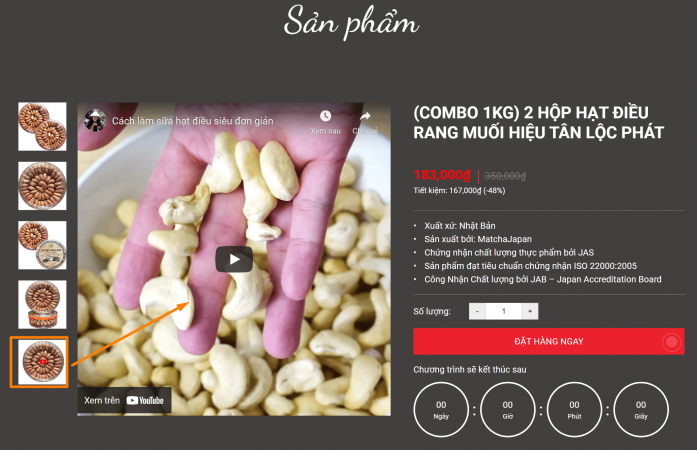The height and width of the screenshot is (450, 697).
Task: Open the YouTube channel avatar
Action: coord(95,121)
